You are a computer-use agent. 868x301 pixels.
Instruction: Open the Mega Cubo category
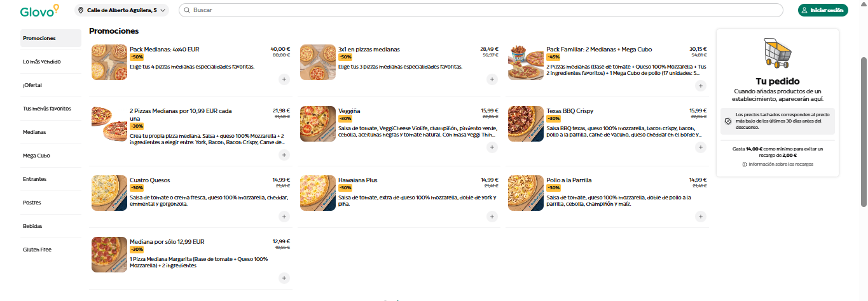pos(51,156)
